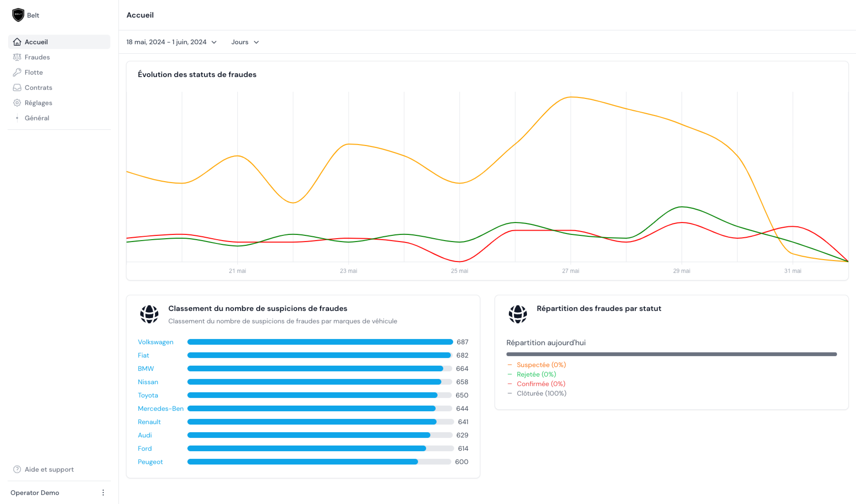
Task: Click the Volkswagen brand link
Action: [156, 342]
